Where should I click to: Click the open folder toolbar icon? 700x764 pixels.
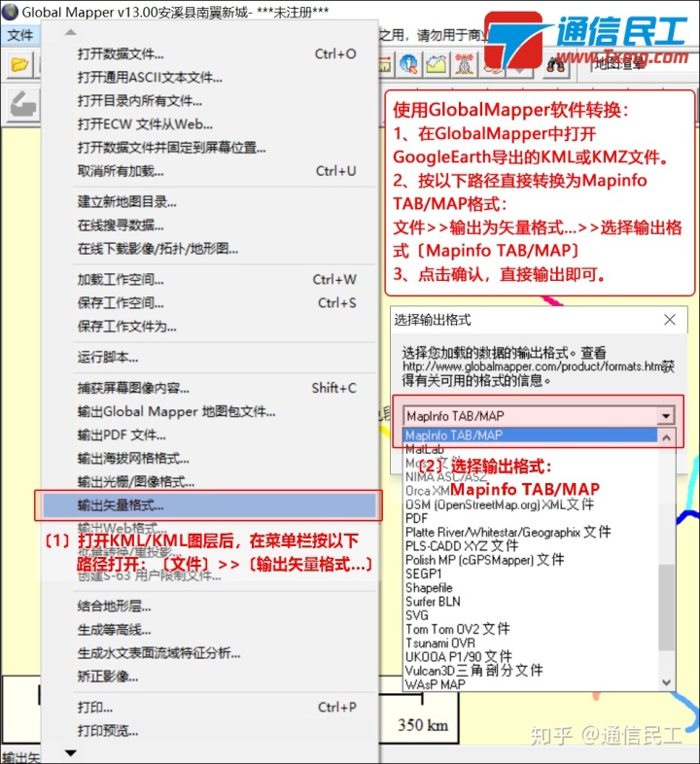tap(19, 65)
